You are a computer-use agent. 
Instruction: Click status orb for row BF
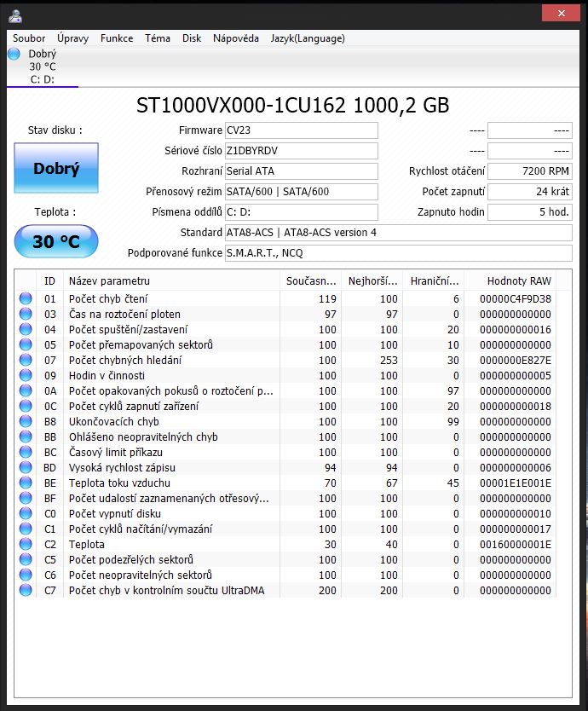point(26,498)
